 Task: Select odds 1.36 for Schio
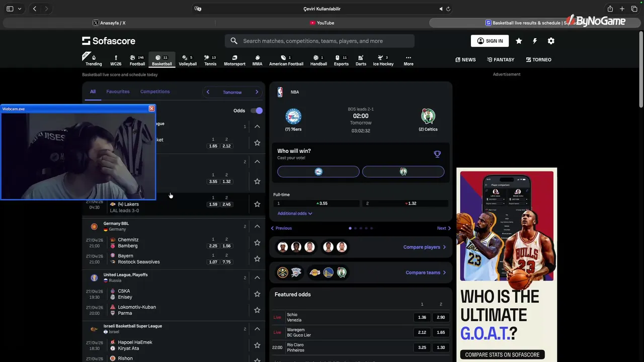click(x=422, y=317)
